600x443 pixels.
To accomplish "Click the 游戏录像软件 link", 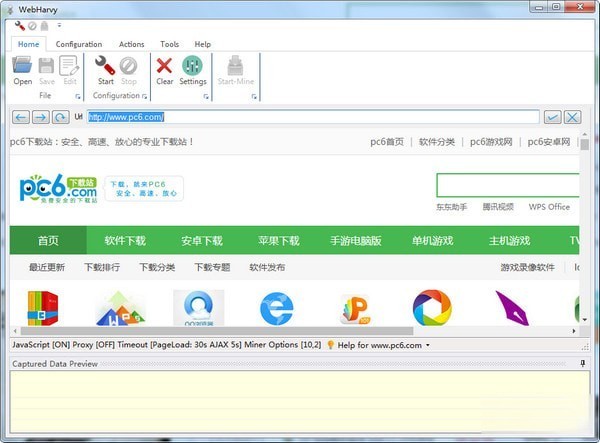I will click(x=527, y=267).
